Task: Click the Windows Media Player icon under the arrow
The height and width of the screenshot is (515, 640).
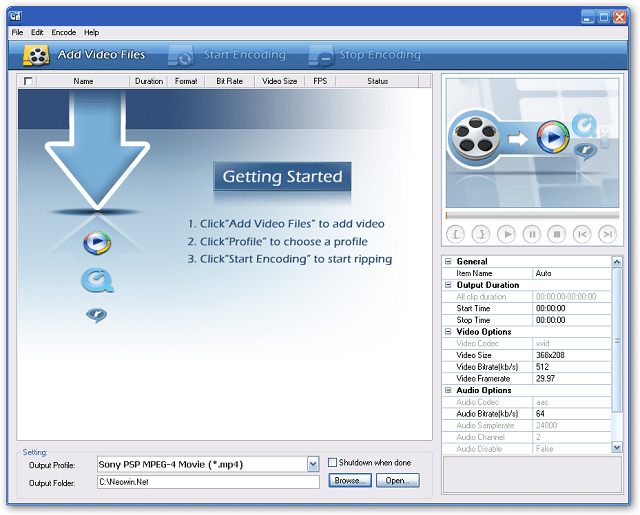Action: (97, 243)
